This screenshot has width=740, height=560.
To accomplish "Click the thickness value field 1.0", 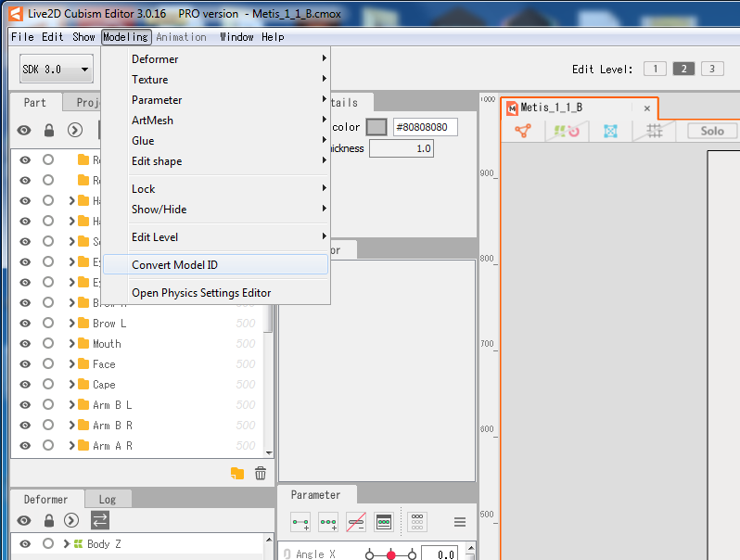I will click(402, 148).
